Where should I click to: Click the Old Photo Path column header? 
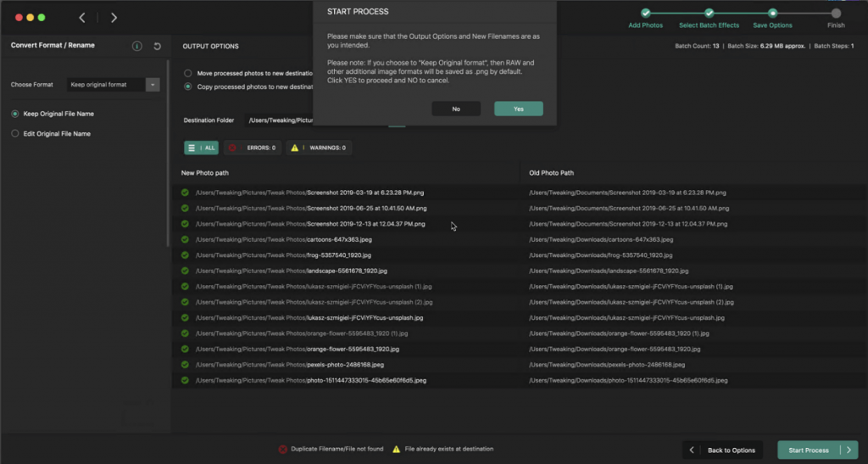(551, 173)
